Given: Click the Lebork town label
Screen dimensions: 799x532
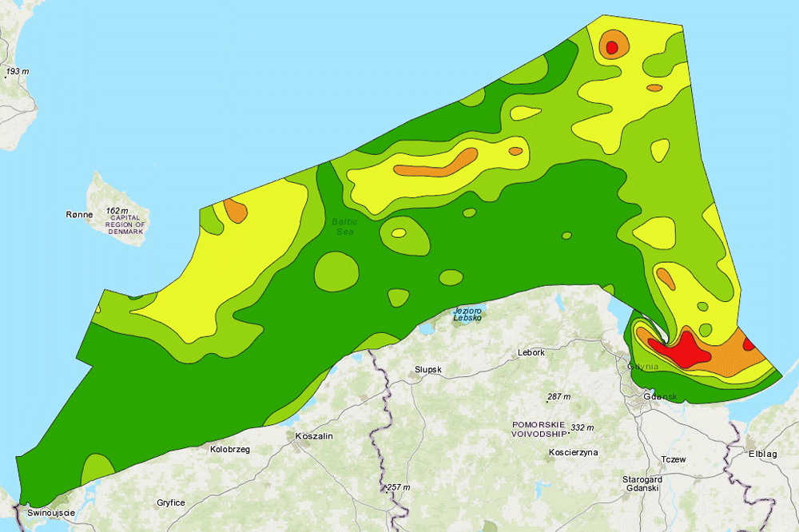Looking at the screenshot, I should pos(531,352).
